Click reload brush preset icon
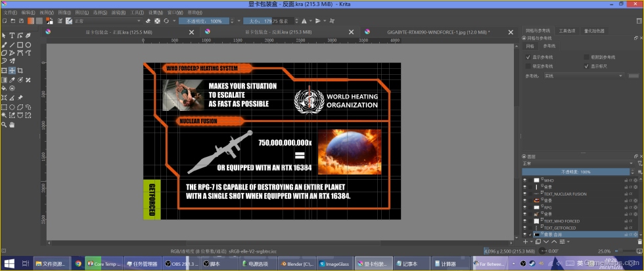Viewport: 644px width, 271px height. point(166,21)
